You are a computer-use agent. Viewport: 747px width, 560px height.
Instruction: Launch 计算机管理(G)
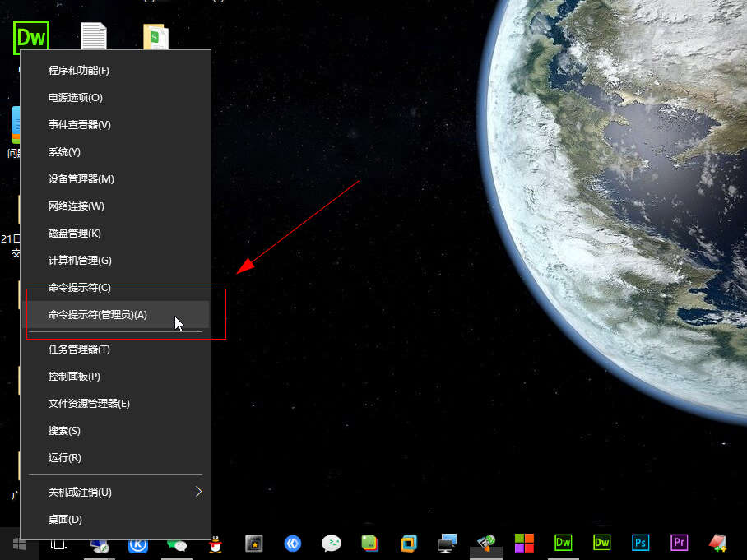click(115, 261)
